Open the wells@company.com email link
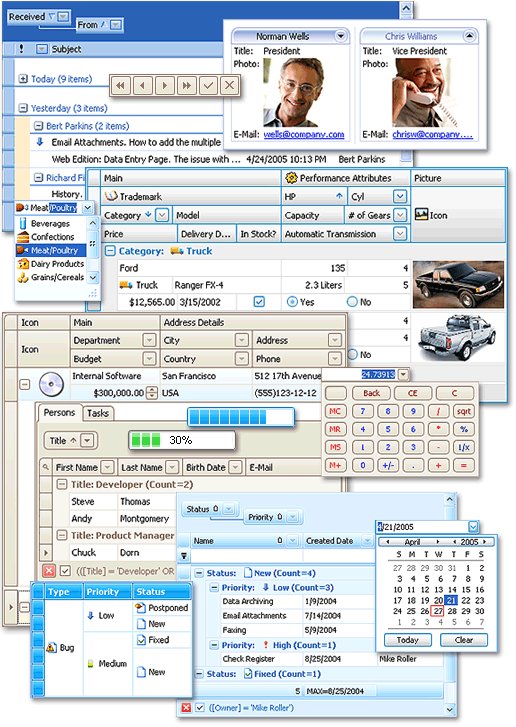The height and width of the screenshot is (727, 516). tap(304, 134)
